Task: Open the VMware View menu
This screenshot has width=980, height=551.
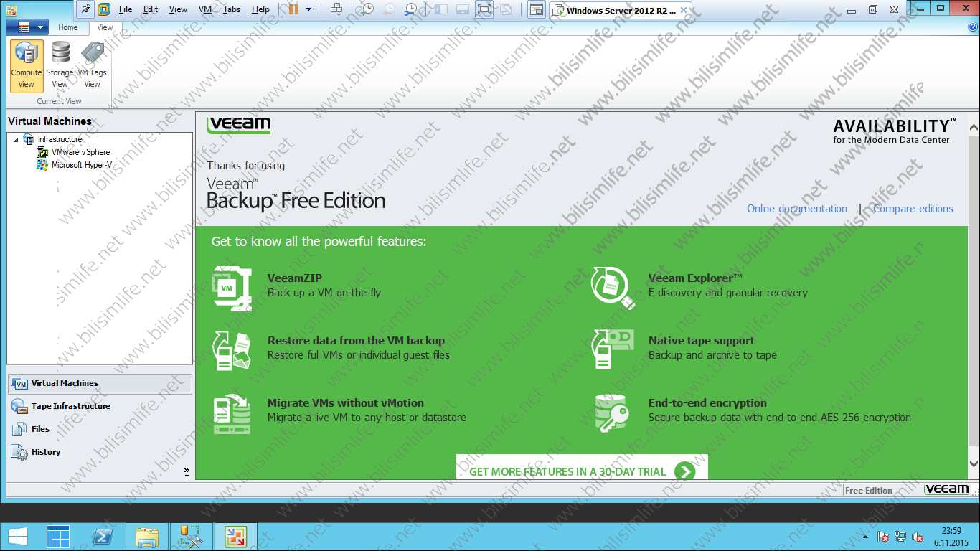Action: pos(178,9)
